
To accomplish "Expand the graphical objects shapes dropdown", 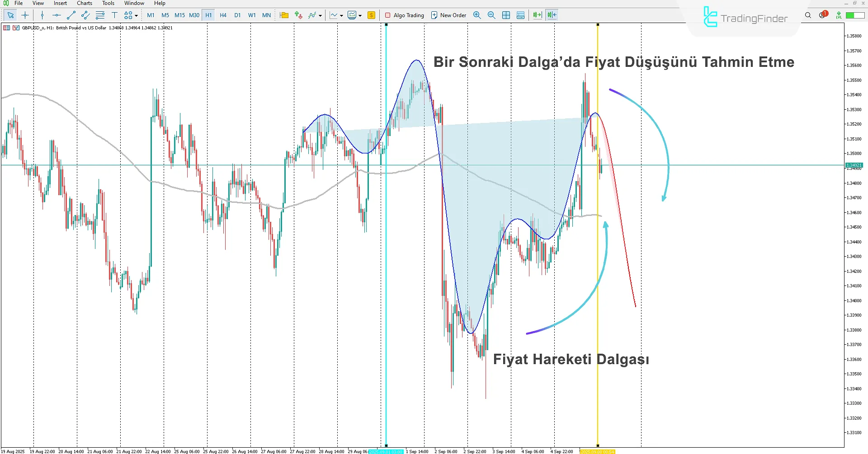I will point(136,16).
